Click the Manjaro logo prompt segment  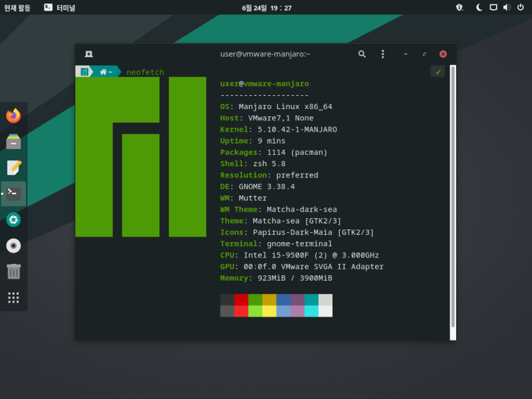pyautogui.click(x=84, y=72)
